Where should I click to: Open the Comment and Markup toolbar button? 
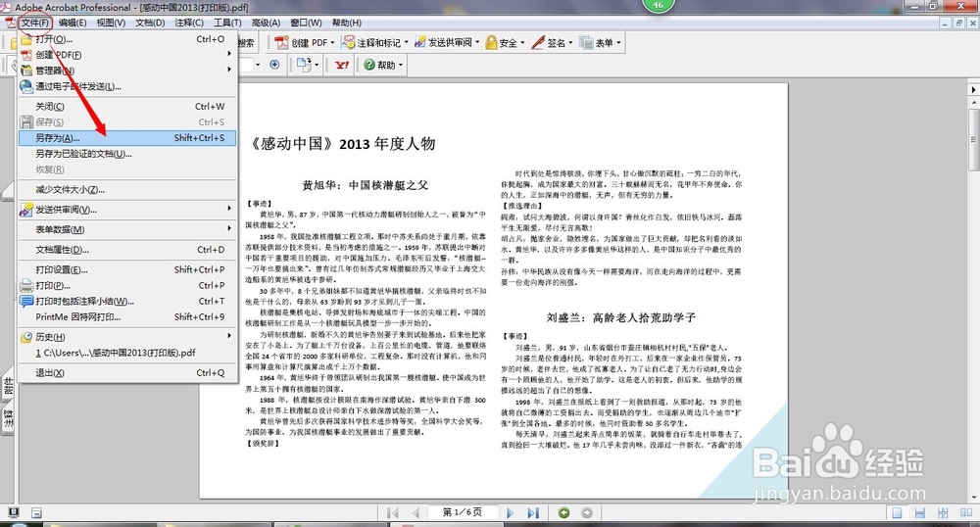[375, 42]
